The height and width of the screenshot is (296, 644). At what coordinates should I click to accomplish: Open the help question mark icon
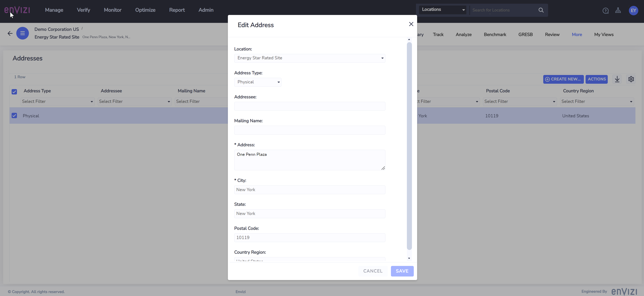(x=605, y=11)
